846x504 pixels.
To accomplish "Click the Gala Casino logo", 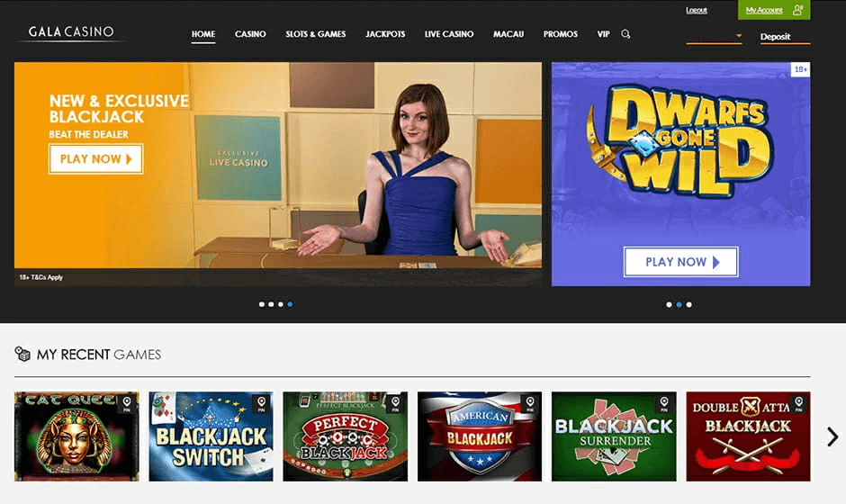I will (x=71, y=32).
